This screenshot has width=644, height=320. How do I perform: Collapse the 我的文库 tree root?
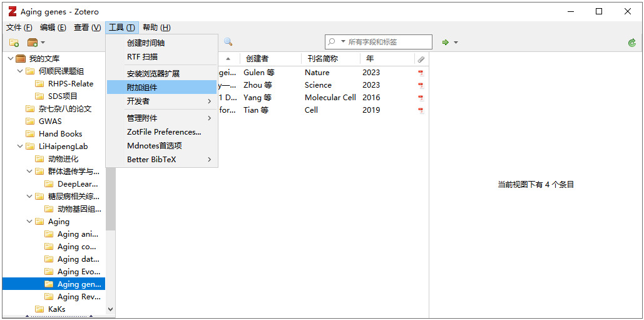[x=10, y=59]
